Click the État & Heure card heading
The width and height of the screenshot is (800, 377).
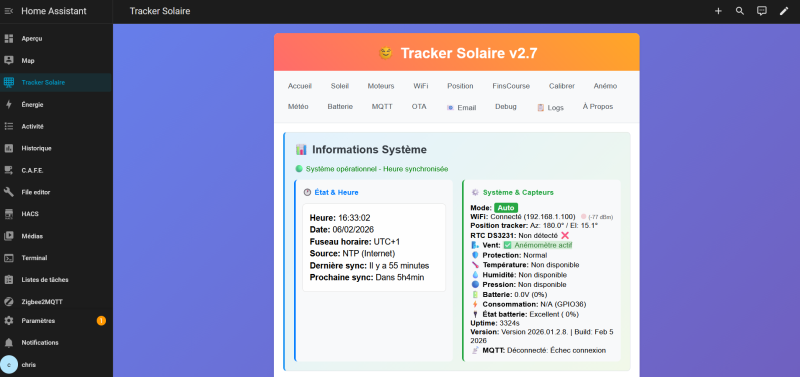(336, 192)
